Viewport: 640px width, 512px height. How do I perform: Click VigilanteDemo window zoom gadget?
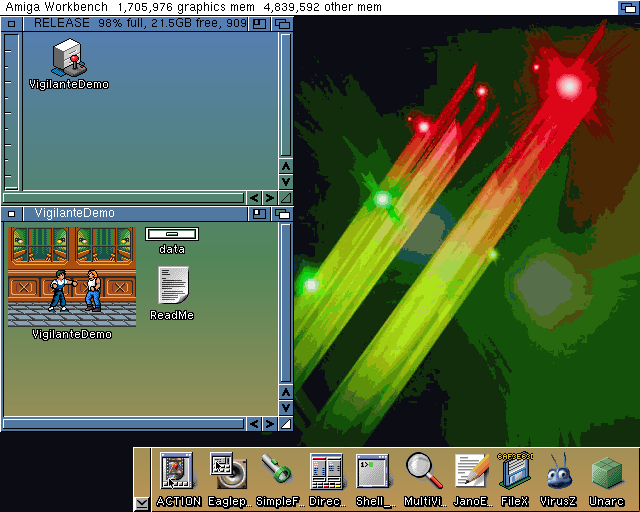(x=259, y=214)
